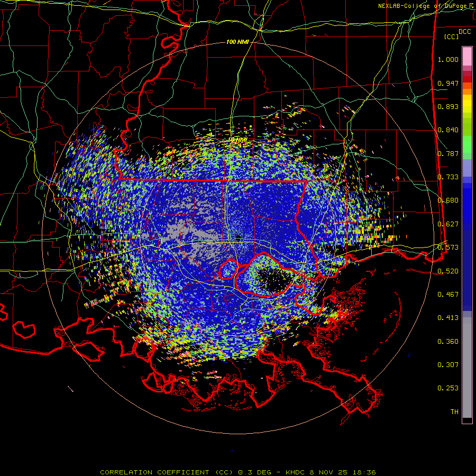Click the [CC] unit label
Screen dimensions: 476x476
click(451, 36)
